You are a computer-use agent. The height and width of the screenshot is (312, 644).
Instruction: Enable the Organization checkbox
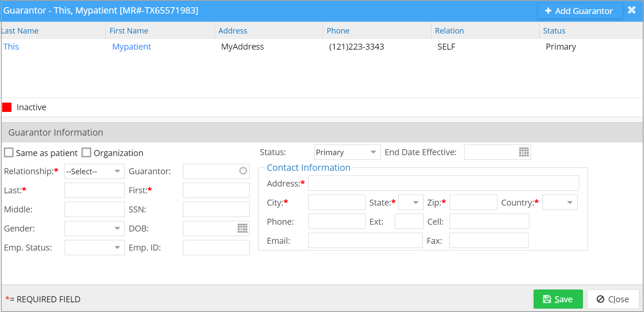tap(87, 153)
